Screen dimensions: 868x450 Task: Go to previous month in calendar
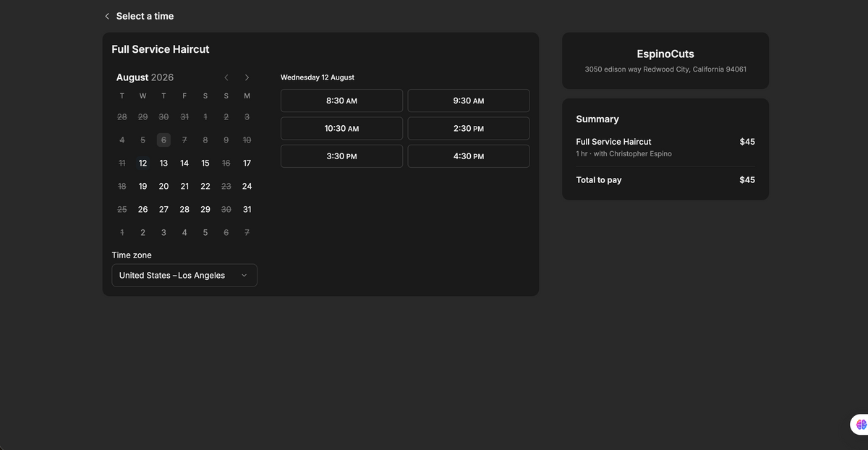click(x=226, y=77)
